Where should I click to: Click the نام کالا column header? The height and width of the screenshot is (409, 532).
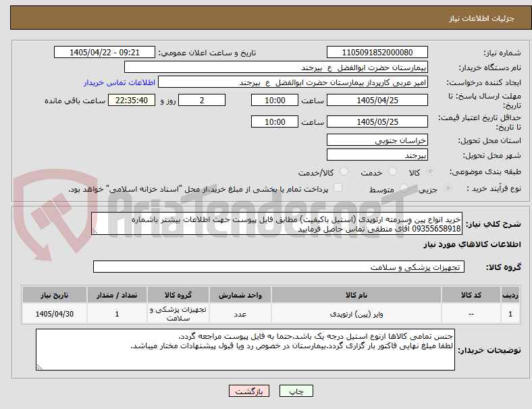pos(356,295)
